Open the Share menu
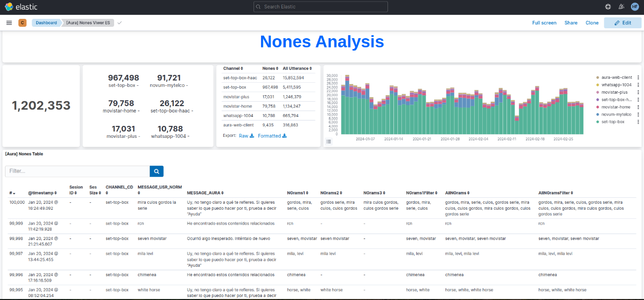 (x=571, y=23)
